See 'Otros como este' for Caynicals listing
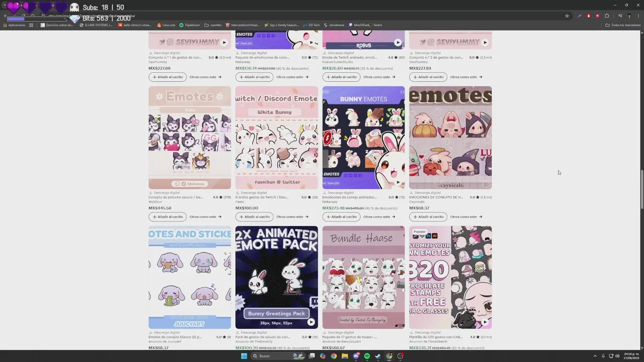The width and height of the screenshot is (644, 362). (x=466, y=217)
